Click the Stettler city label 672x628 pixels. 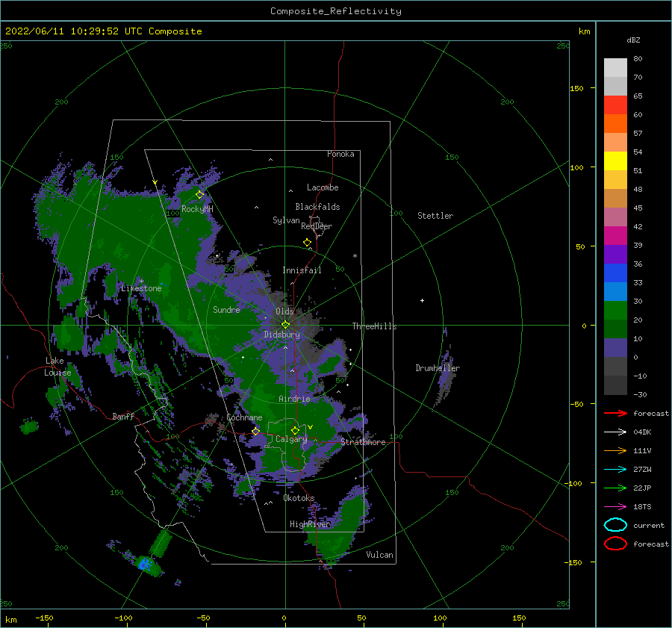pos(435,216)
